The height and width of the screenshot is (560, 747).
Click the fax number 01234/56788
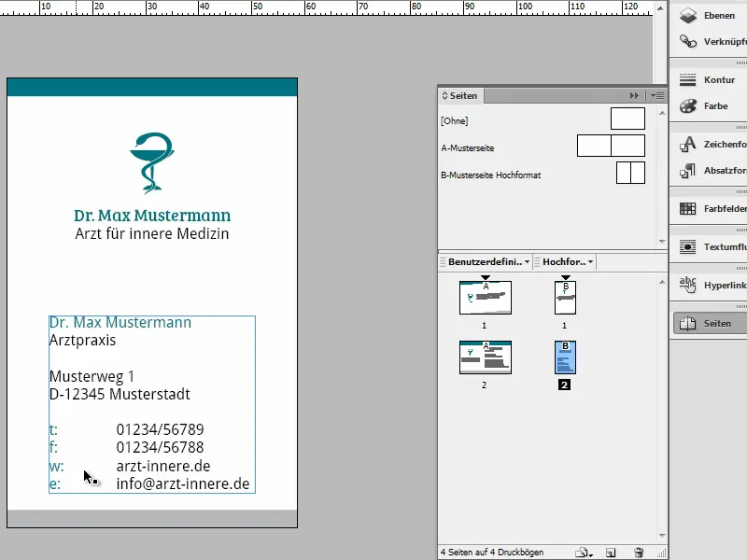pos(160,448)
